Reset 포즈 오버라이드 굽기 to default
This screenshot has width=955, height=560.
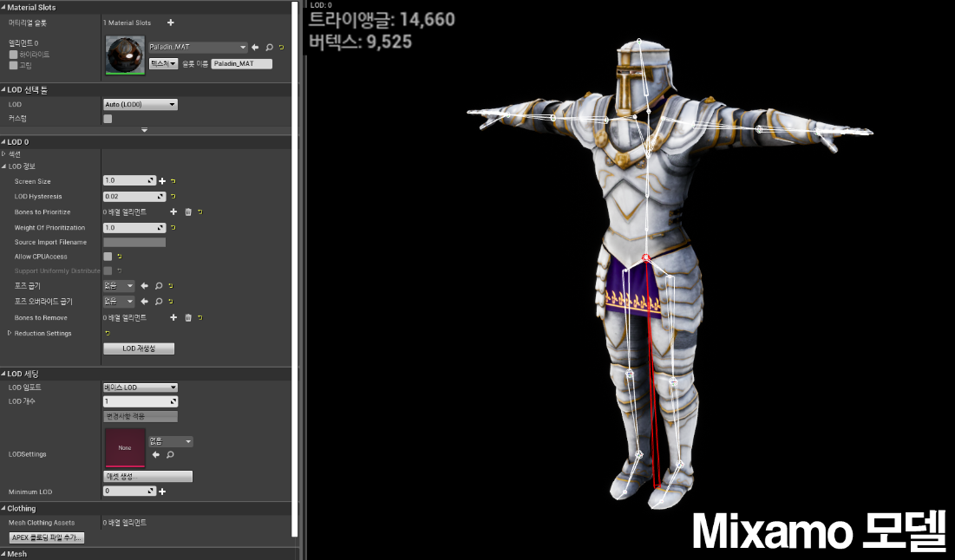[171, 302]
